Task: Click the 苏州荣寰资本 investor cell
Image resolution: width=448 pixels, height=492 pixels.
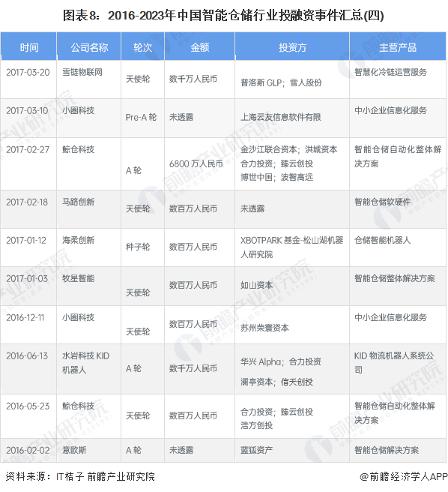Action: [x=292, y=325]
